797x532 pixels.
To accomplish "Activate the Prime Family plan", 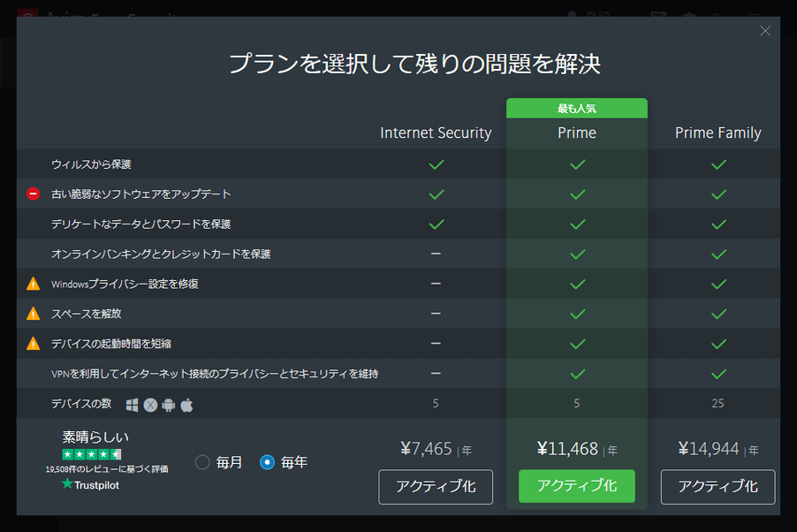I will (717, 487).
